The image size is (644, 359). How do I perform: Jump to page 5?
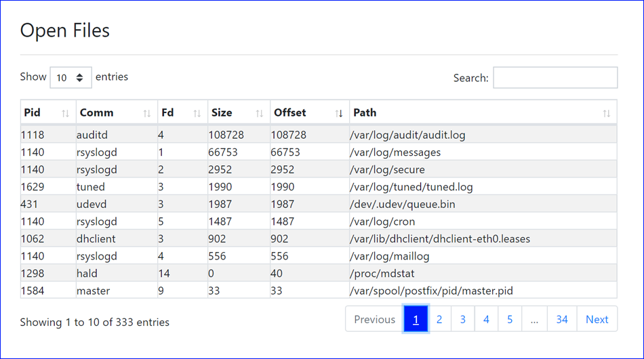(x=510, y=319)
